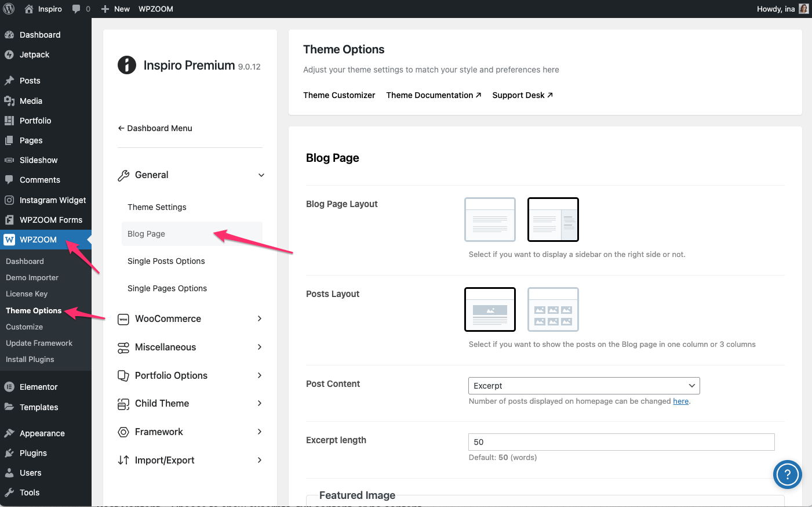Click the Elementor icon in sidebar

click(x=9, y=387)
